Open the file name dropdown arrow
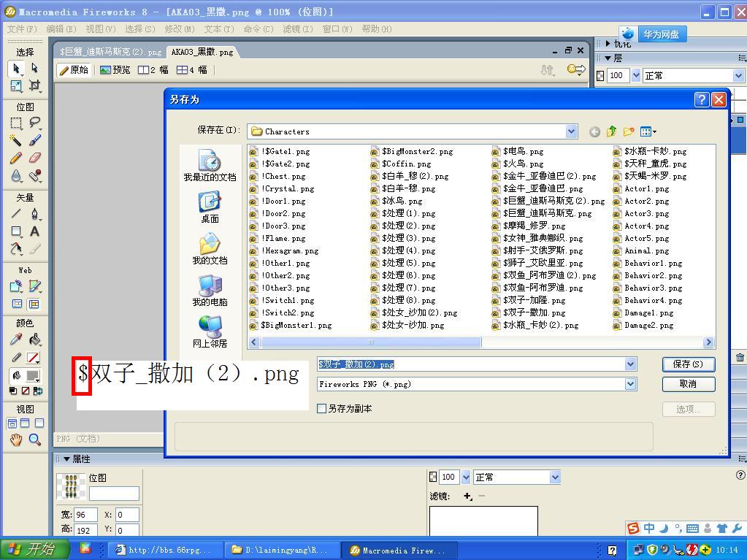 click(x=630, y=364)
